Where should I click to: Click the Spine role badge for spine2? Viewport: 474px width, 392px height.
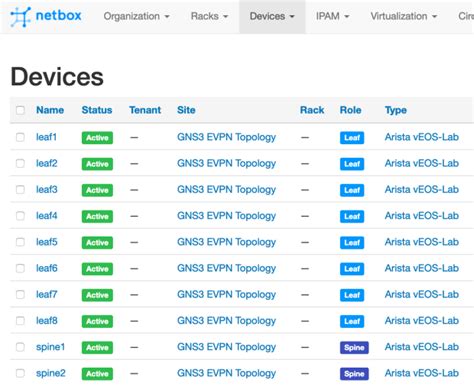(354, 374)
